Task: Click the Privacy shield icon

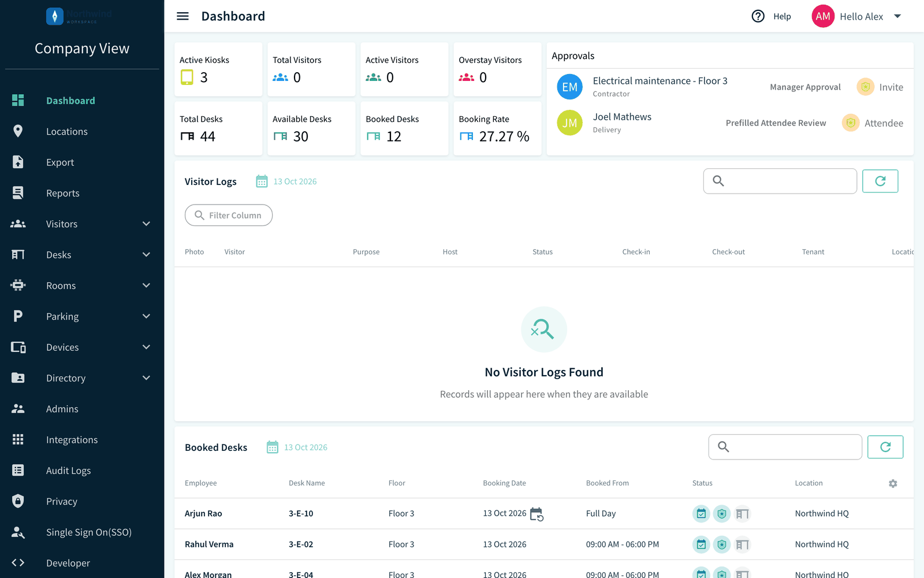Action: (18, 501)
